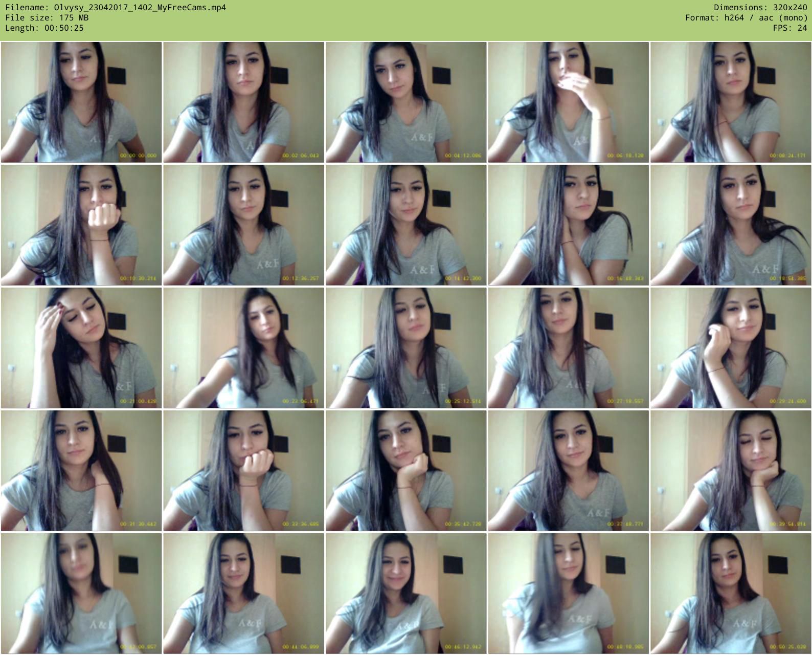Choose the preview frame at 00:16:48

568,225
